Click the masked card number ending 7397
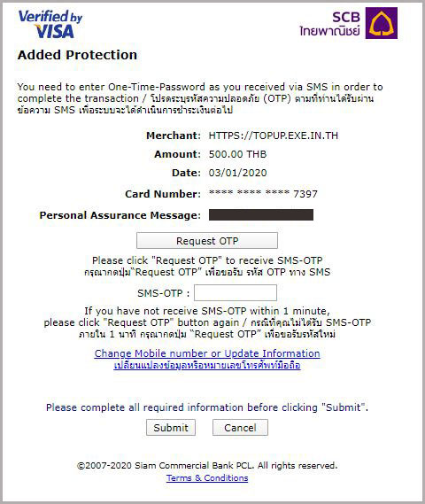The image size is (425, 504). tap(263, 194)
